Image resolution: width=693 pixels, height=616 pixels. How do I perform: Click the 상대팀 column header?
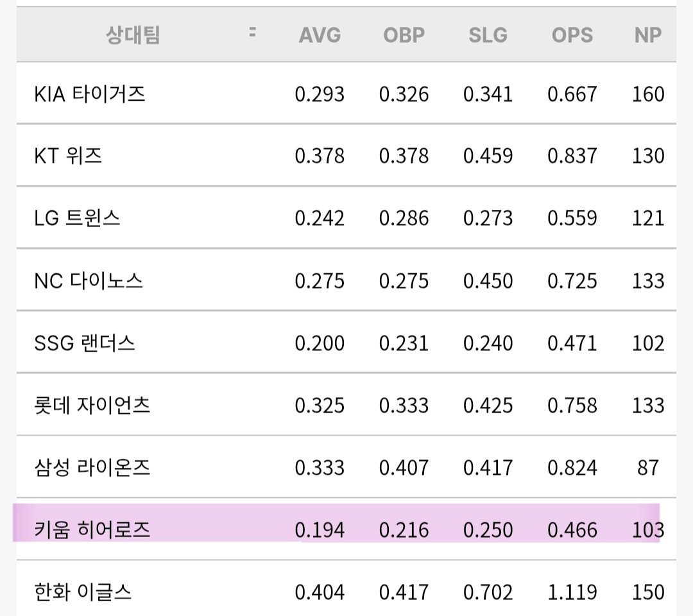133,35
